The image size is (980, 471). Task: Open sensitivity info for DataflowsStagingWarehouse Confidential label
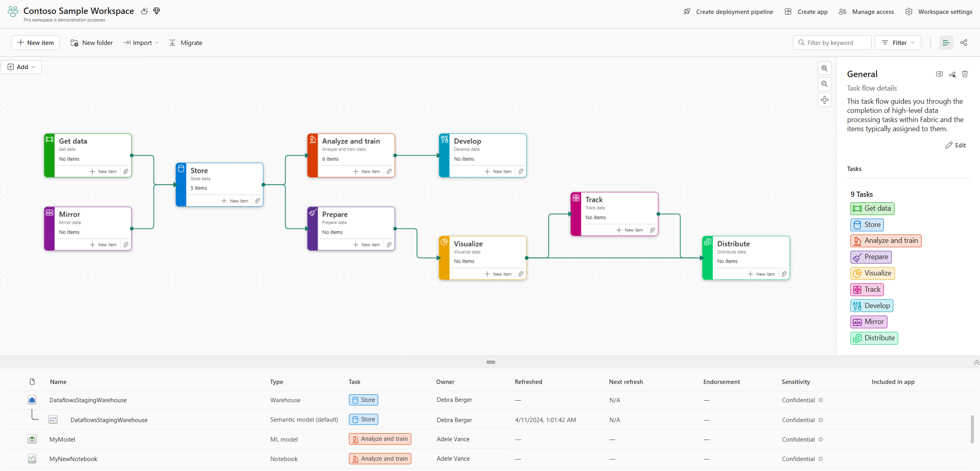point(821,400)
